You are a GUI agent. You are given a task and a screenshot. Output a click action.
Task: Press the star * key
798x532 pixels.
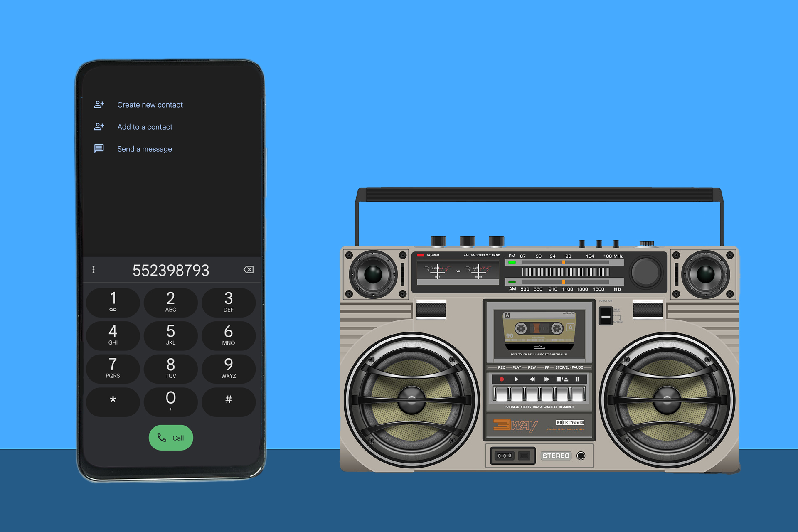coord(113,405)
